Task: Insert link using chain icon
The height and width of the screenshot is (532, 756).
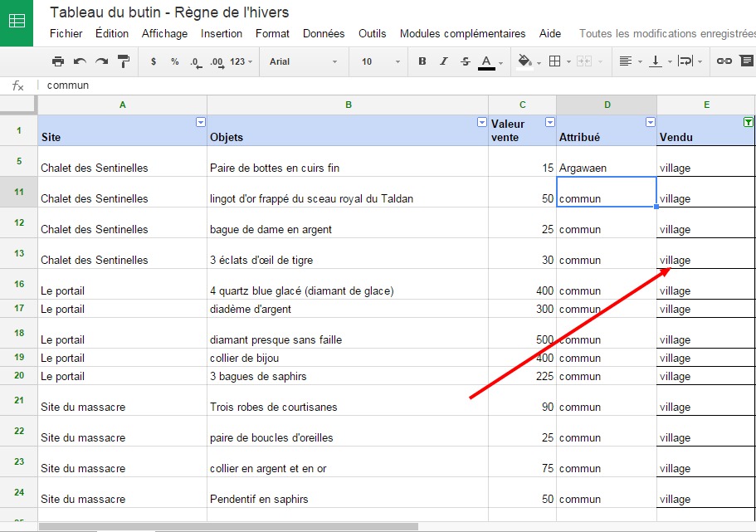Action: coord(724,61)
